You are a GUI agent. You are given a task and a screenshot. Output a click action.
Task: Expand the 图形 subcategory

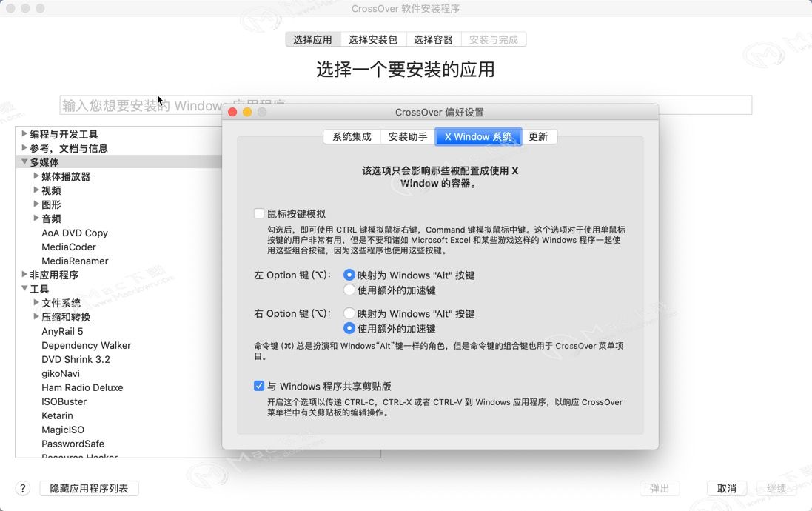click(36, 204)
